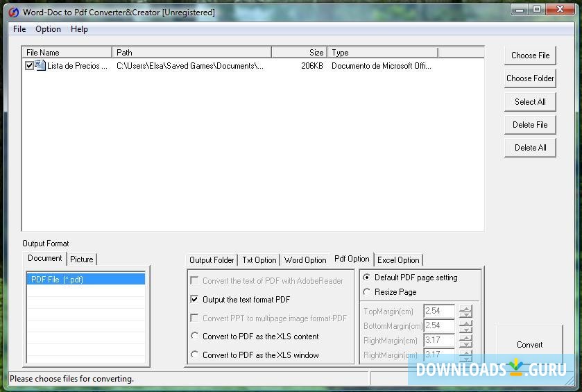Click the Select All button
Viewport: 582px width, 392px height.
click(530, 102)
